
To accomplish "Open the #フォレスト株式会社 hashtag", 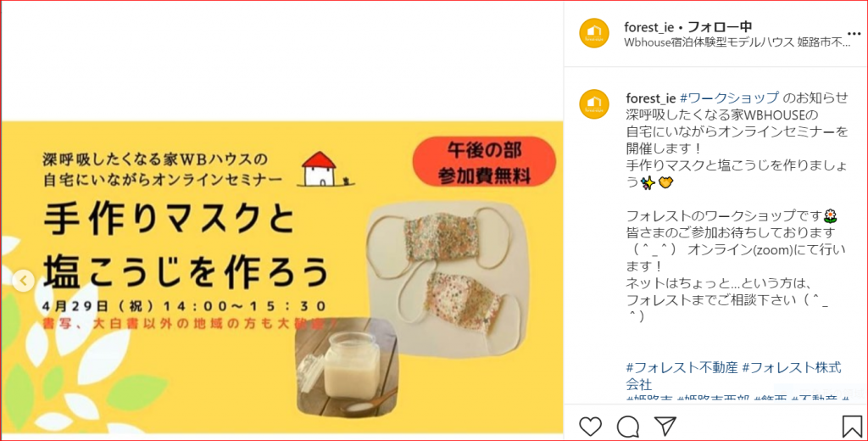I will coord(734,376).
